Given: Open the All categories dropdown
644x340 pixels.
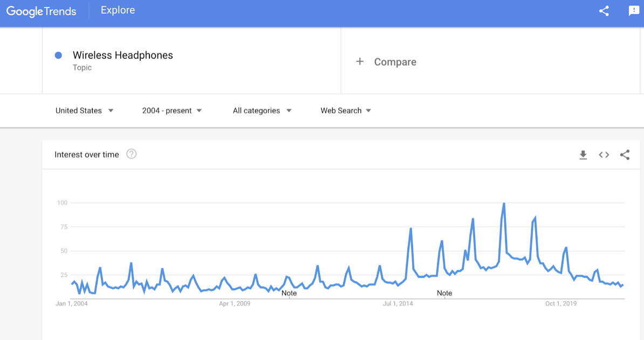Looking at the screenshot, I should click(x=262, y=111).
